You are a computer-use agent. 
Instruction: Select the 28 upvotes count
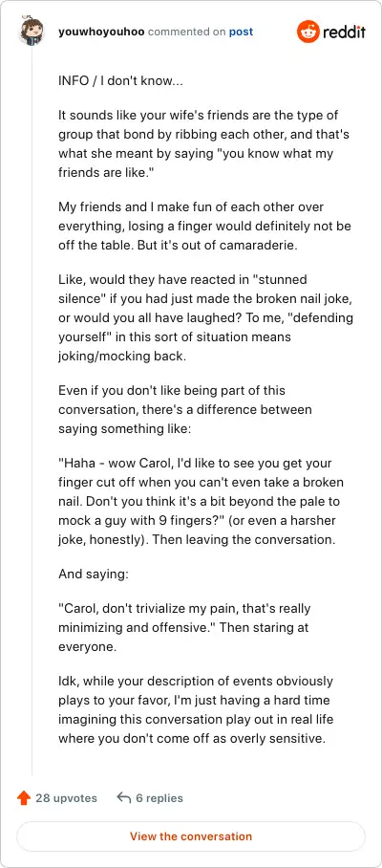(x=66, y=797)
